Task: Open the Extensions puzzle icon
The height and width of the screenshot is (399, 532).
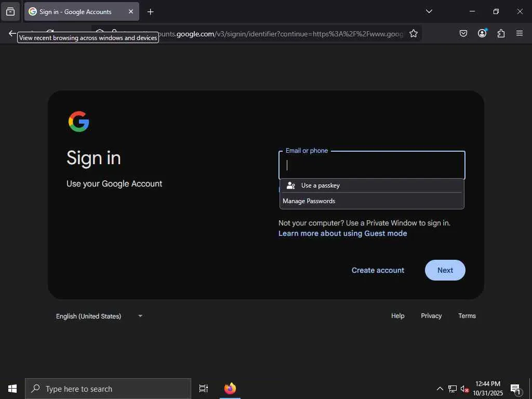Action: tap(501, 33)
